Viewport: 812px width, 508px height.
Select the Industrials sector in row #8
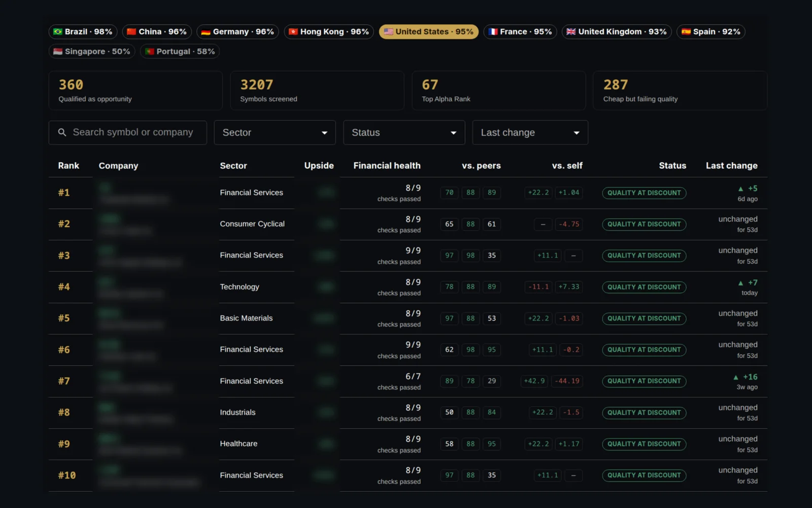point(238,412)
